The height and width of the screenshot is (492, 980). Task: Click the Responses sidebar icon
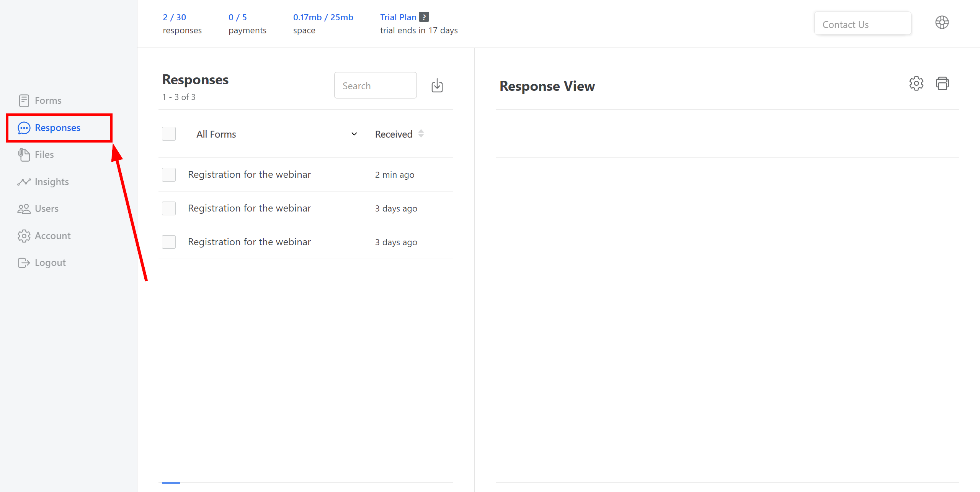(x=23, y=127)
